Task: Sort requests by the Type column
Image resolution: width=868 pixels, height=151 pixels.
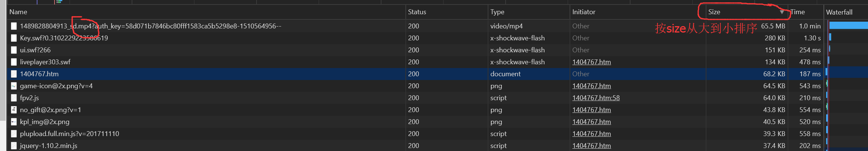Action: point(528,12)
